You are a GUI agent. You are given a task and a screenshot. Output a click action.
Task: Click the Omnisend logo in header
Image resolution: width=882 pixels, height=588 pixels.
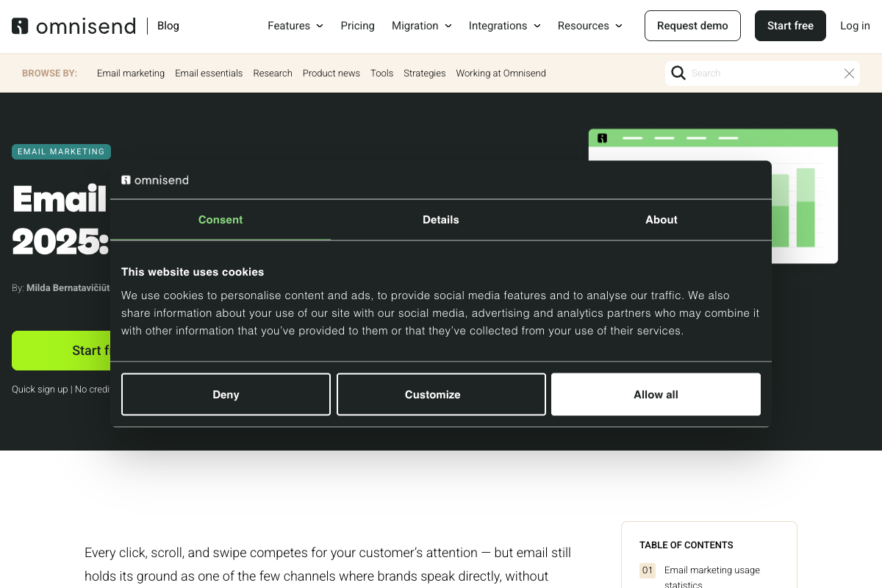point(74,26)
